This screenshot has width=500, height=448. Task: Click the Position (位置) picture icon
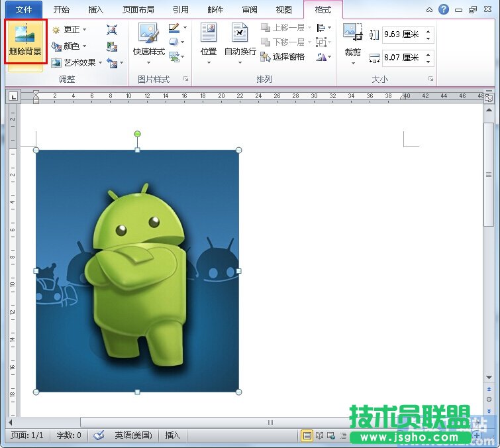pos(209,33)
